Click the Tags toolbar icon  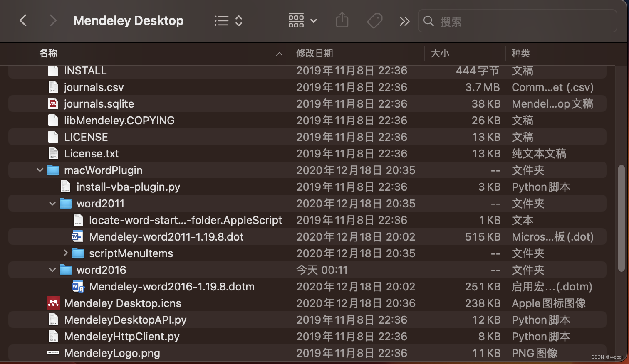coord(374,20)
